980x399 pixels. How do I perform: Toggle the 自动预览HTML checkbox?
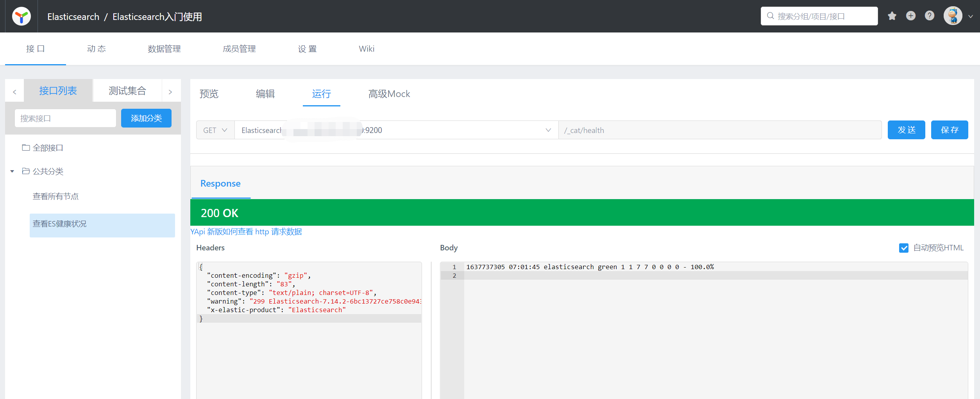[x=904, y=248]
